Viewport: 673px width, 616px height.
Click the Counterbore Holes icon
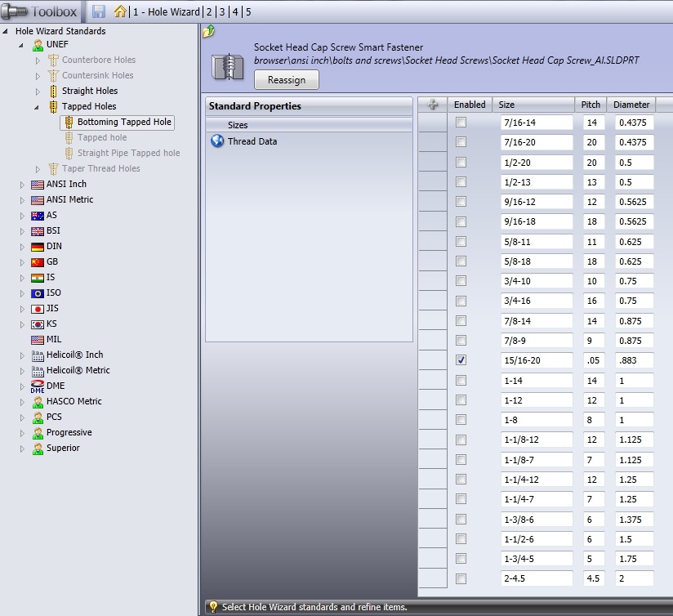[x=53, y=60]
